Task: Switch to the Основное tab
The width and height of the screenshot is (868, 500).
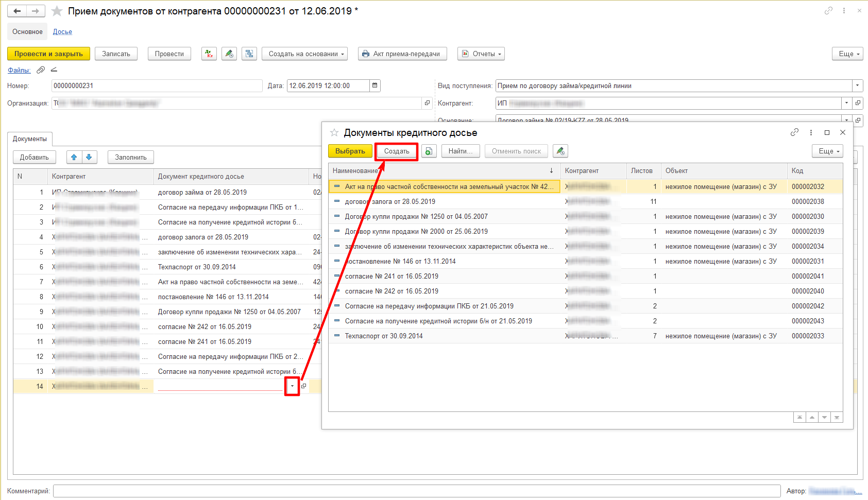Action: (27, 31)
